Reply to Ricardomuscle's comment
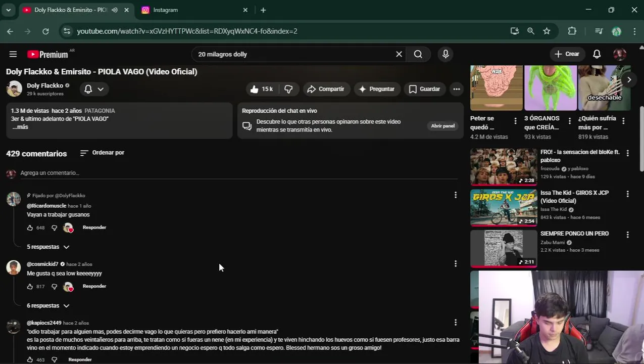This screenshot has height=364, width=644. coord(94,227)
